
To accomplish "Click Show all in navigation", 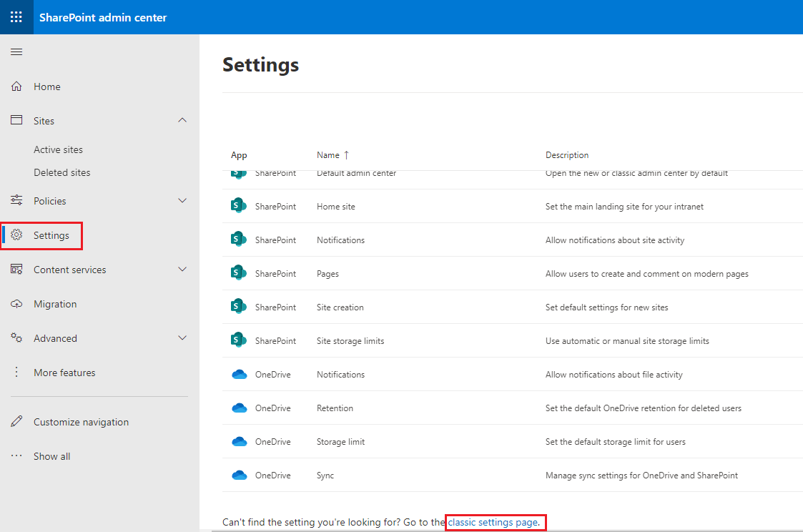I will (x=52, y=456).
